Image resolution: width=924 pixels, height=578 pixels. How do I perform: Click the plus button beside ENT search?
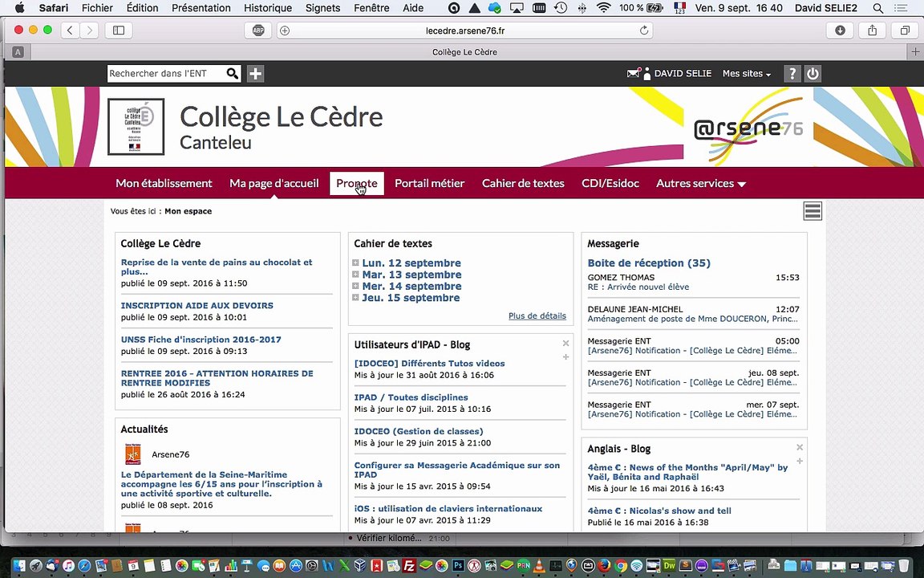[255, 74]
